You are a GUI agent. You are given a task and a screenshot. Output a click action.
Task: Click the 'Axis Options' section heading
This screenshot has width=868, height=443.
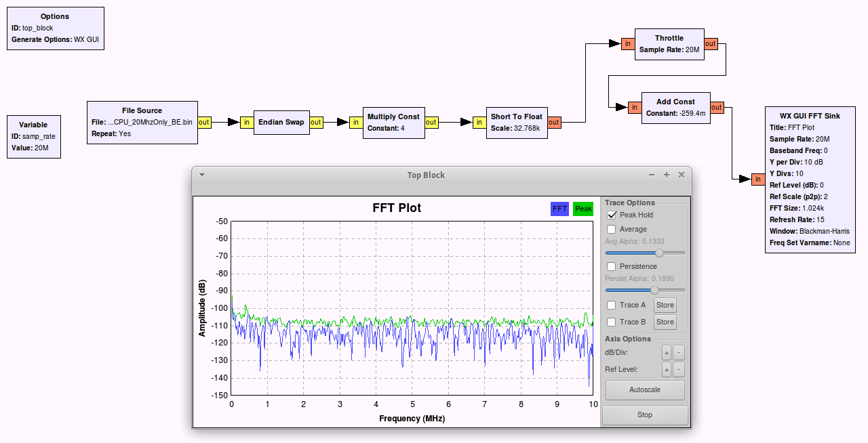point(628,339)
